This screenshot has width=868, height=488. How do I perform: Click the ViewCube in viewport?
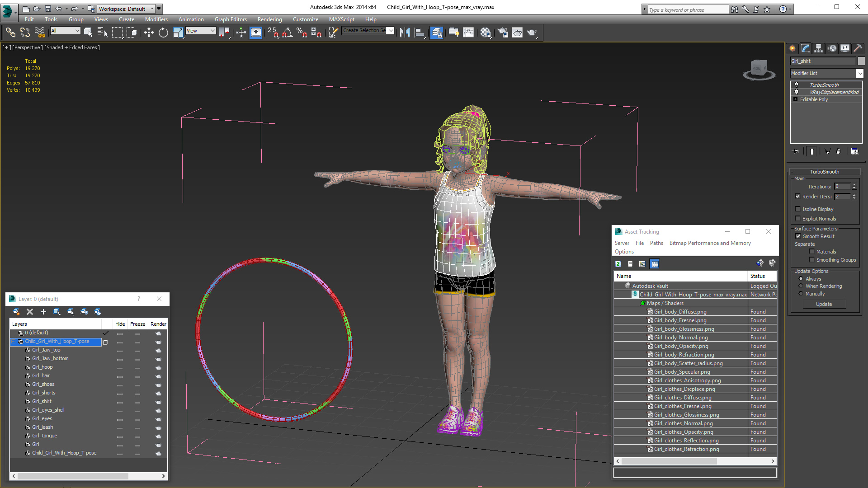(759, 70)
